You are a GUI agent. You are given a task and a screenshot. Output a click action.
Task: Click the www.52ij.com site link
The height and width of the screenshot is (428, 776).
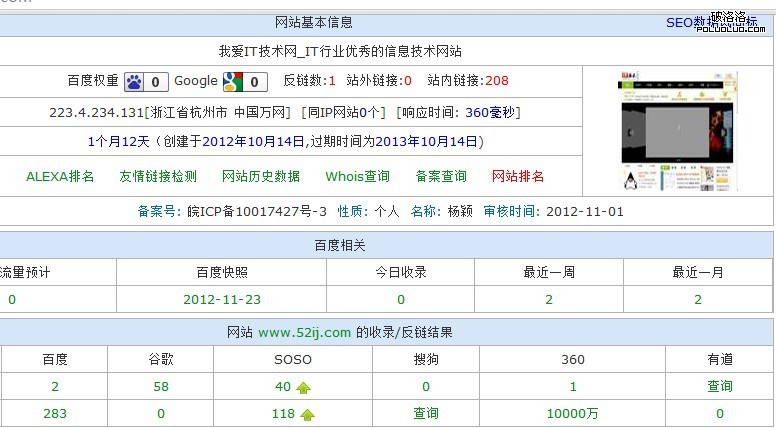[x=304, y=333]
